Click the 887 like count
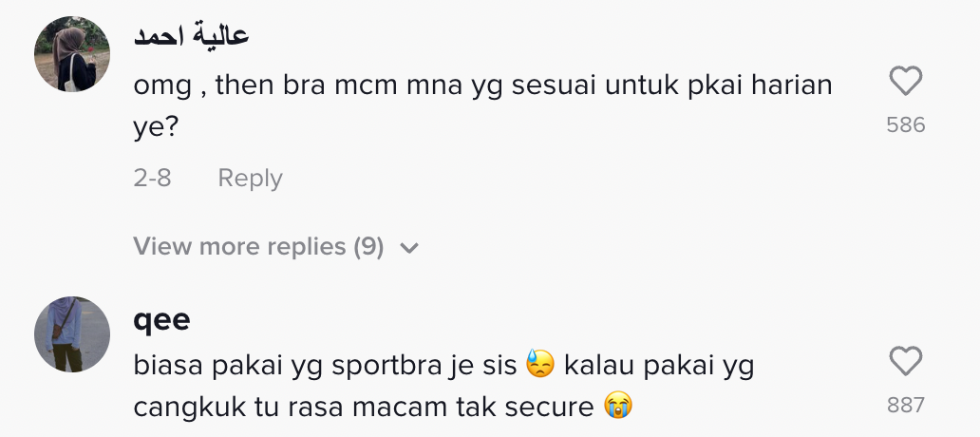 click(x=905, y=405)
